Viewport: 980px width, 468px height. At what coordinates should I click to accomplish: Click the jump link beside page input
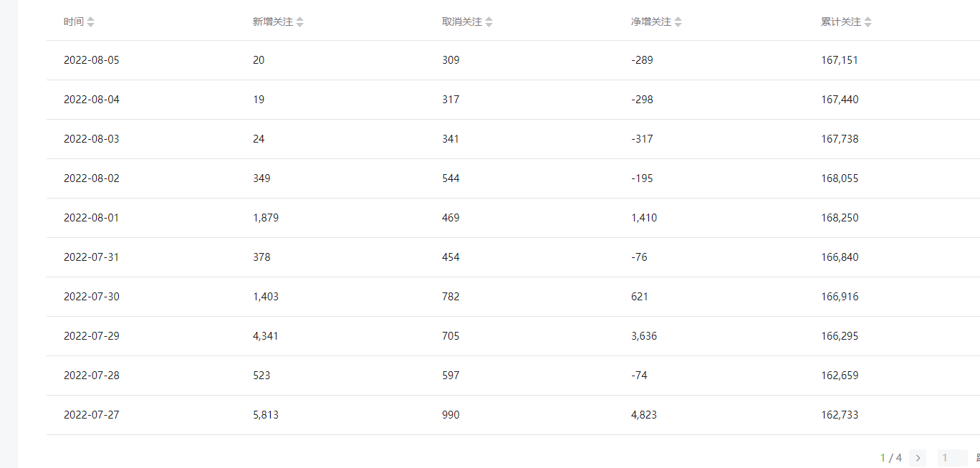point(976,458)
